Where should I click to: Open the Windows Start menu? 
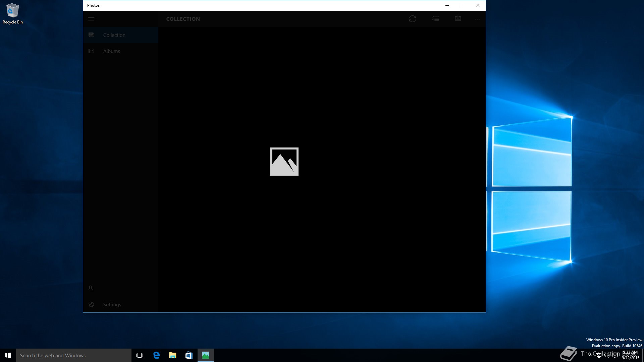tap(8, 355)
